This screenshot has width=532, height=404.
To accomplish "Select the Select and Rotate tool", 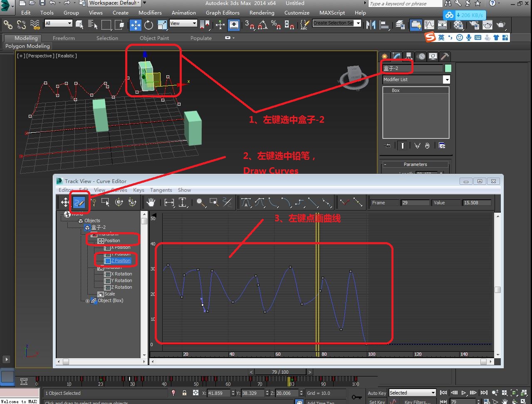I will 148,25.
